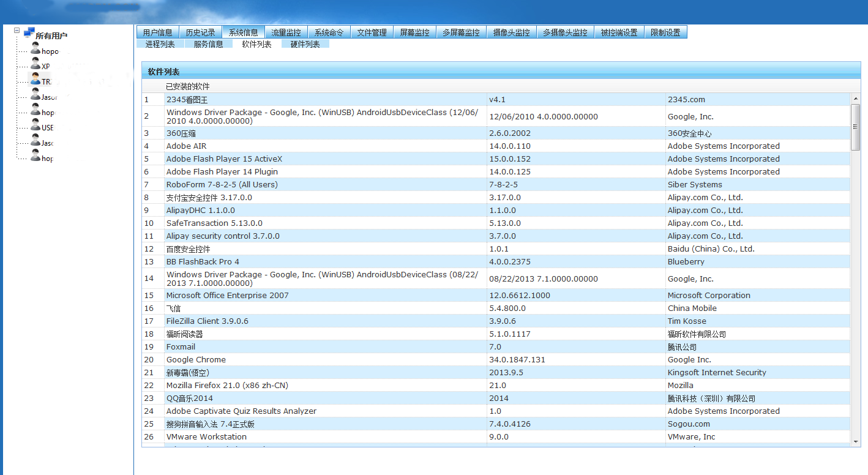Click the Adobe AIR row
This screenshot has height=475, width=868.
[x=496, y=146]
